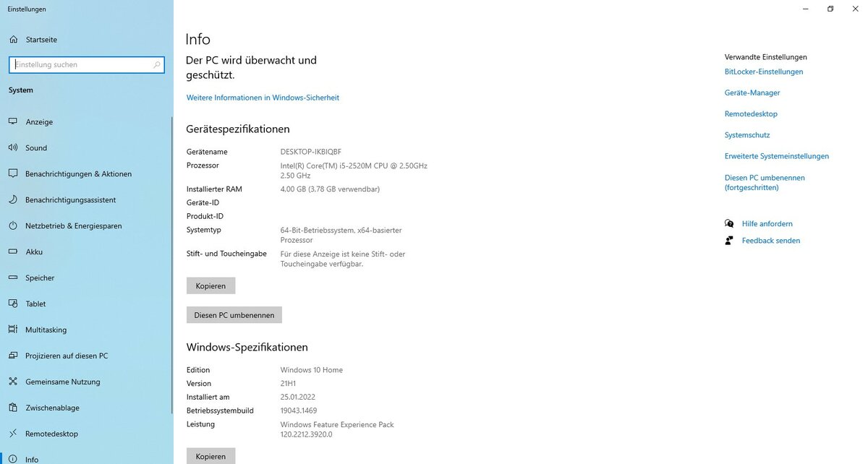This screenshot has width=868, height=464.
Task: Click the Gemeinsame Nutzung sharing icon
Action: 13,382
